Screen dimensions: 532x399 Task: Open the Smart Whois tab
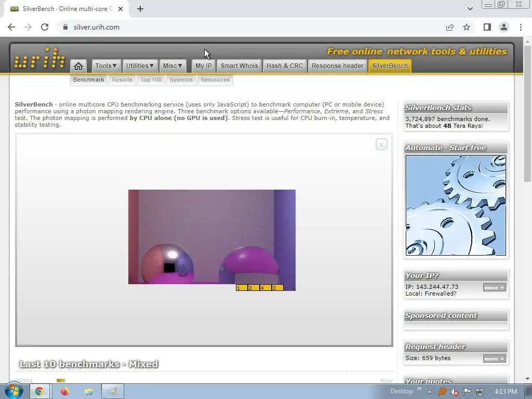239,66
